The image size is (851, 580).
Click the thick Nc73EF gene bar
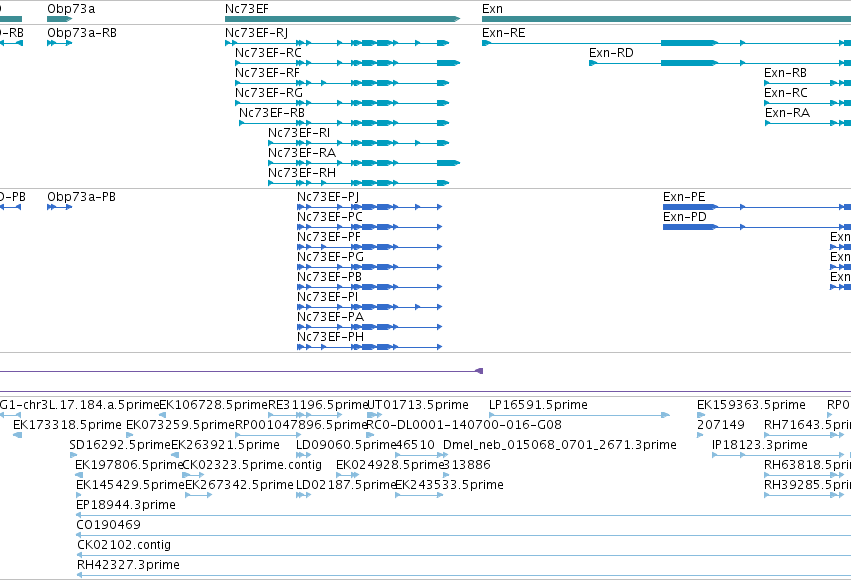(342, 19)
